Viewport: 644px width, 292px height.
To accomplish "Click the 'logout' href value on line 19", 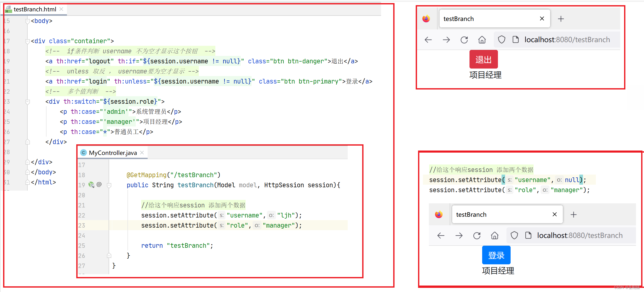I will click(100, 61).
